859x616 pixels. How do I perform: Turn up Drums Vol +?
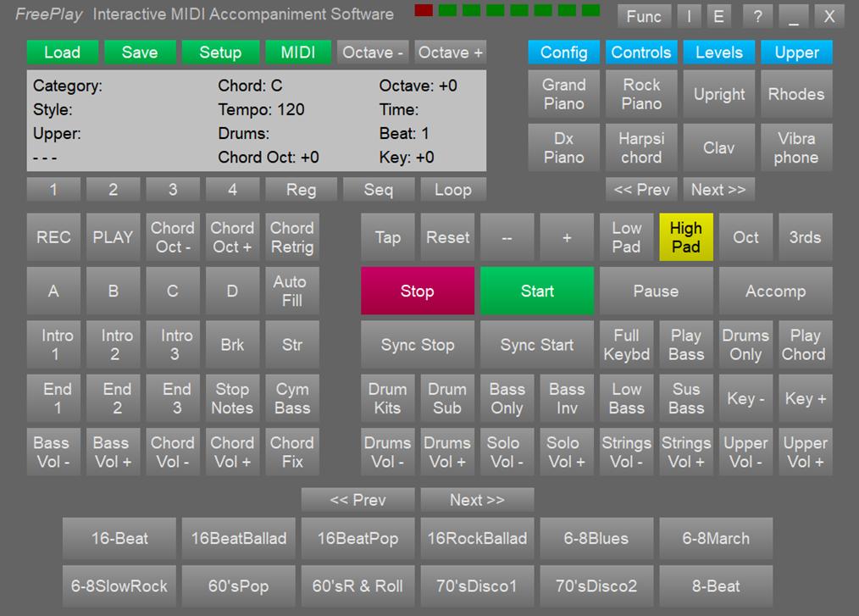click(447, 452)
